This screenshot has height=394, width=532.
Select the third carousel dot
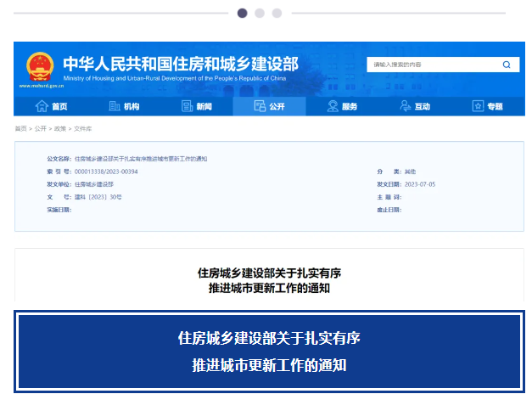point(277,13)
